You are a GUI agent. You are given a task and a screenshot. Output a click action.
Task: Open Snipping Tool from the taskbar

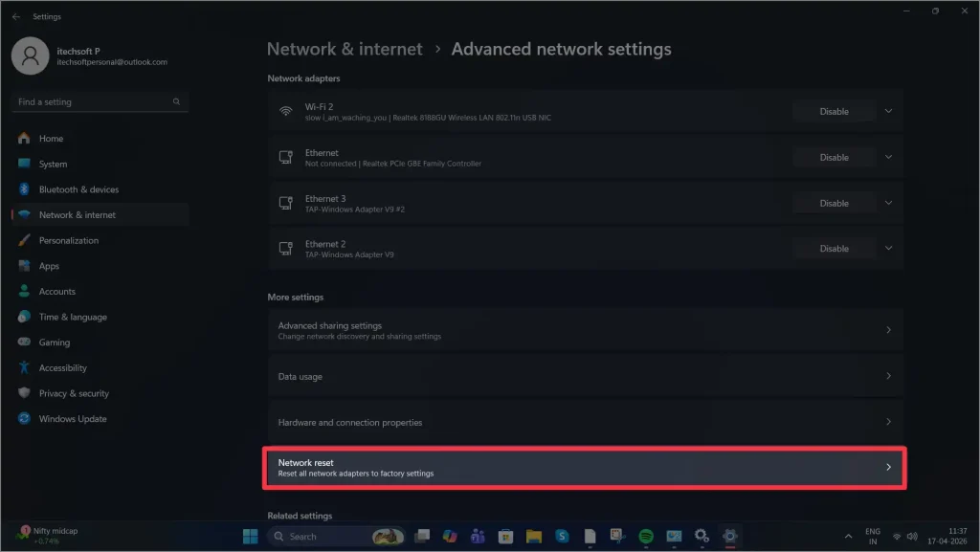coord(617,537)
